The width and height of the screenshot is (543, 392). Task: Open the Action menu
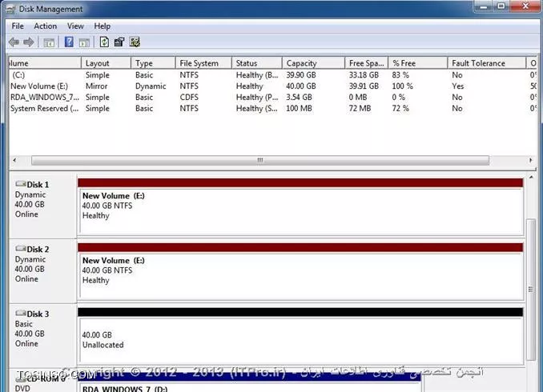[46, 26]
